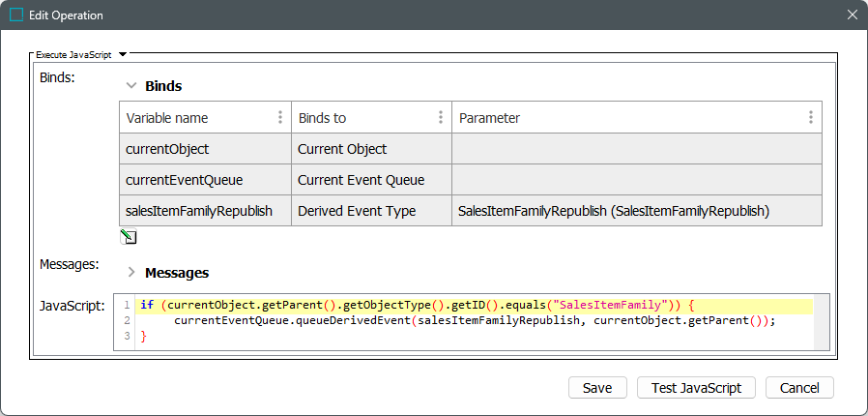Open Variable name column options menu
This screenshot has width=868, height=416.
coord(280,118)
